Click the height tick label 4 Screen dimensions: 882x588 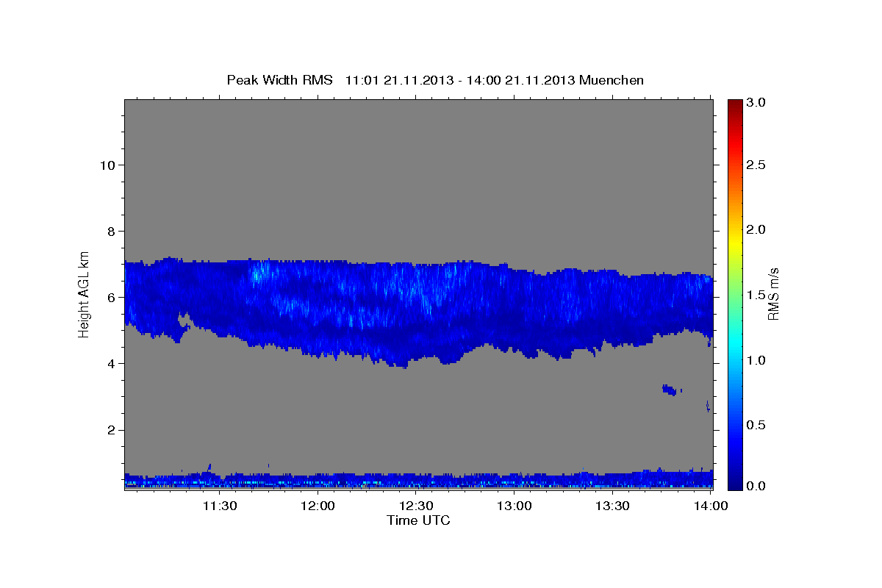click(x=110, y=363)
